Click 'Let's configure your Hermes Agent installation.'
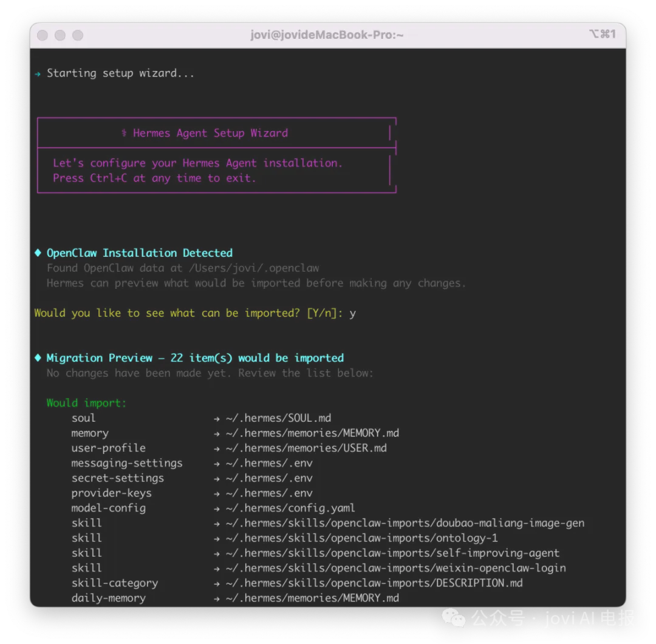The height and width of the screenshot is (644, 656). click(197, 163)
